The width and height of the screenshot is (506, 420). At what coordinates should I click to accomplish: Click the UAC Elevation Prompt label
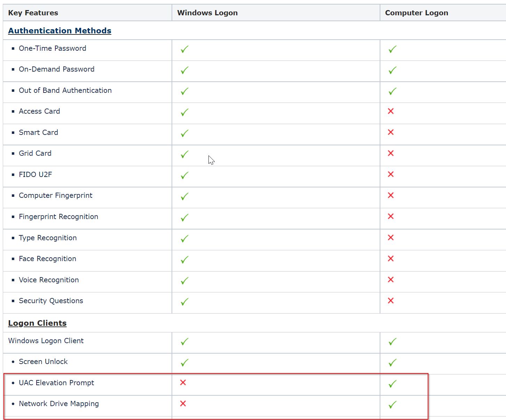pyautogui.click(x=56, y=383)
